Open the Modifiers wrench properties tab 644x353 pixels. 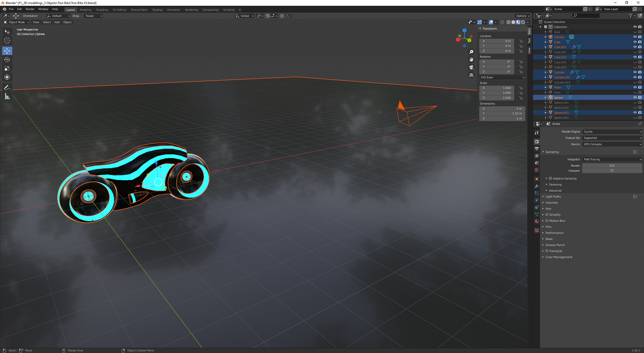point(537,186)
